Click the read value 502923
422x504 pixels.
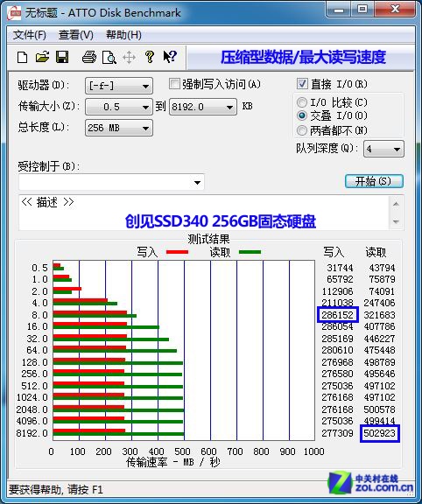coord(380,433)
